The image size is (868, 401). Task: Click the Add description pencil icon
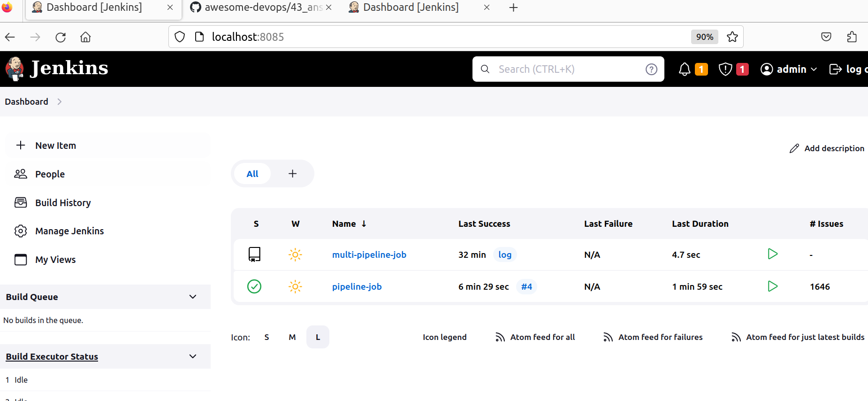pos(794,148)
